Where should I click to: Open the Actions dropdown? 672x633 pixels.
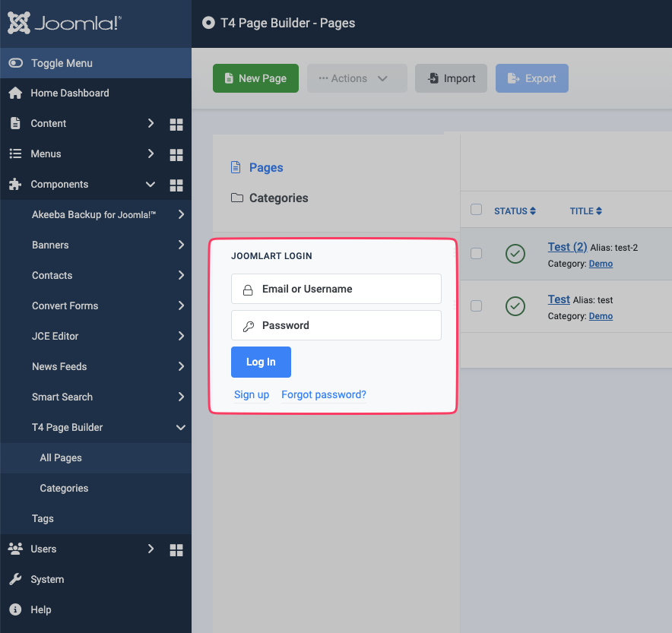point(357,78)
